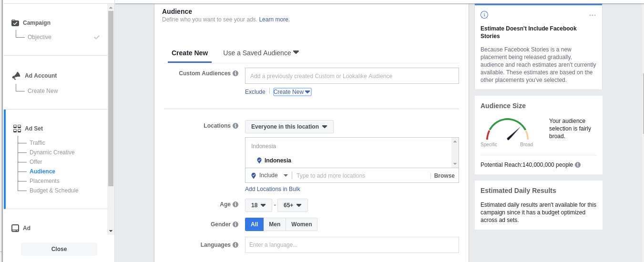The width and height of the screenshot is (644, 262).
Task: Click the Type to add more locations field
Action: (x=361, y=176)
